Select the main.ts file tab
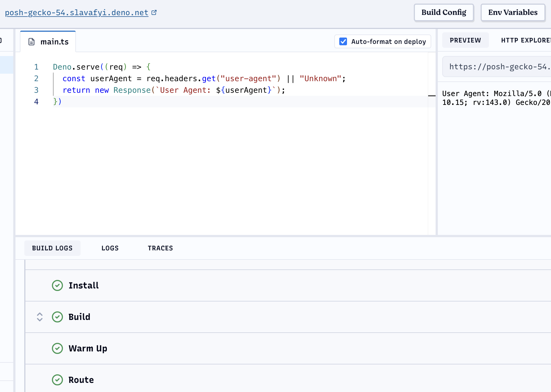 pyautogui.click(x=48, y=42)
